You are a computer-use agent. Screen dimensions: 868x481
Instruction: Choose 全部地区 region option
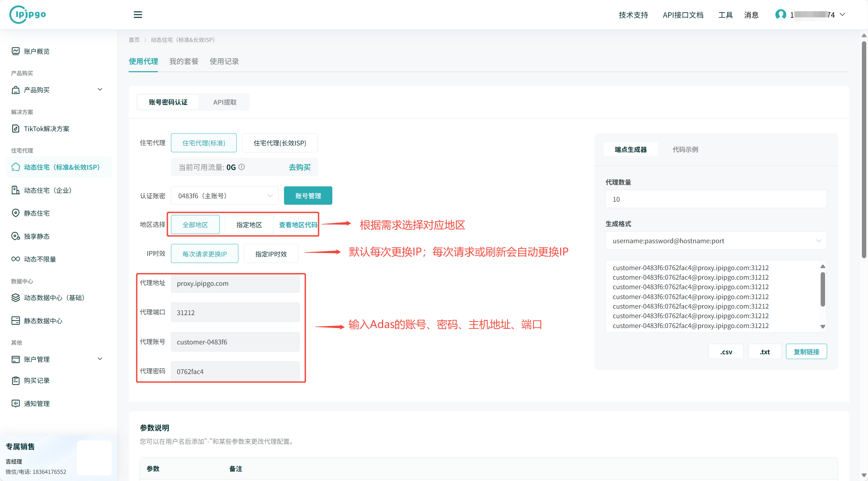pyautogui.click(x=195, y=224)
